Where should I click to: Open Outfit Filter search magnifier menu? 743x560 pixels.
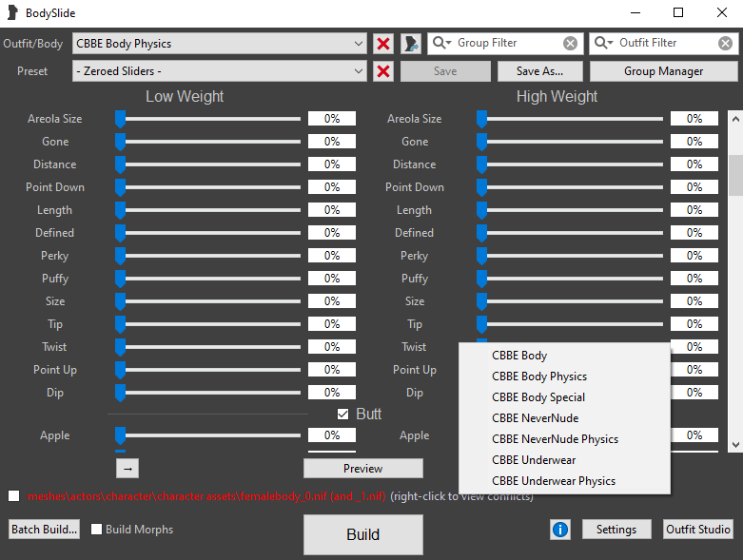point(604,43)
